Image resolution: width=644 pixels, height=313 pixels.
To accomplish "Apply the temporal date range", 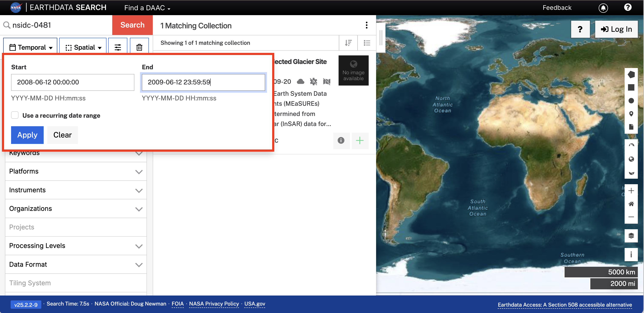I will tap(27, 135).
